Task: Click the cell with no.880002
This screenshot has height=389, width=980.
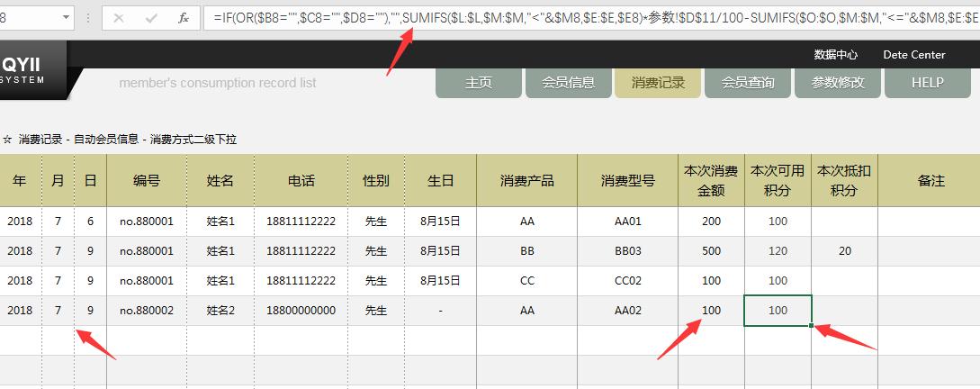Action: coord(147,310)
